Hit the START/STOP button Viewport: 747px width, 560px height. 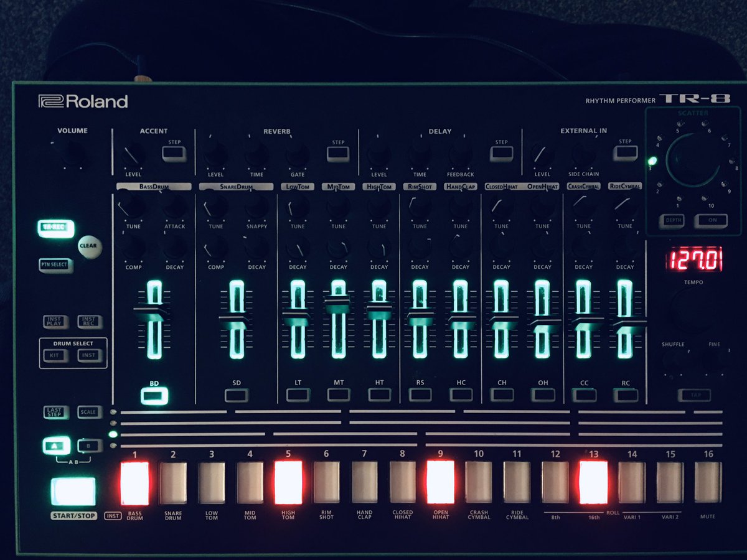73,492
